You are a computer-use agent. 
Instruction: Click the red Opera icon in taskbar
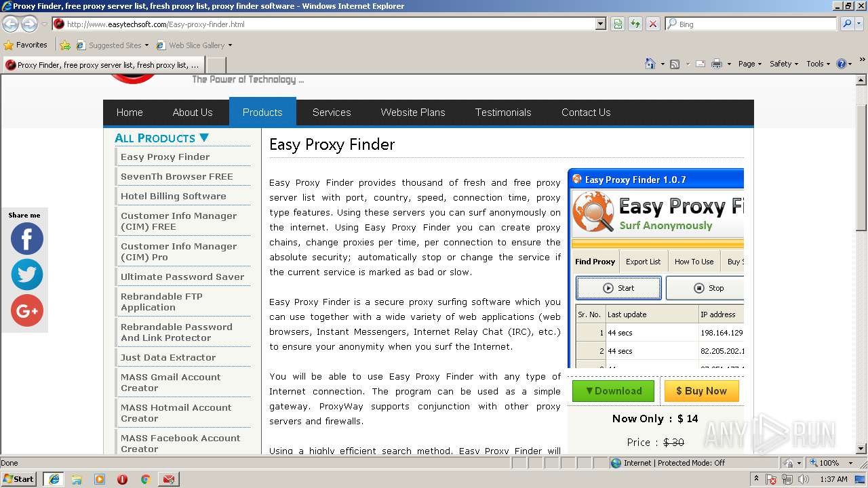tap(122, 479)
